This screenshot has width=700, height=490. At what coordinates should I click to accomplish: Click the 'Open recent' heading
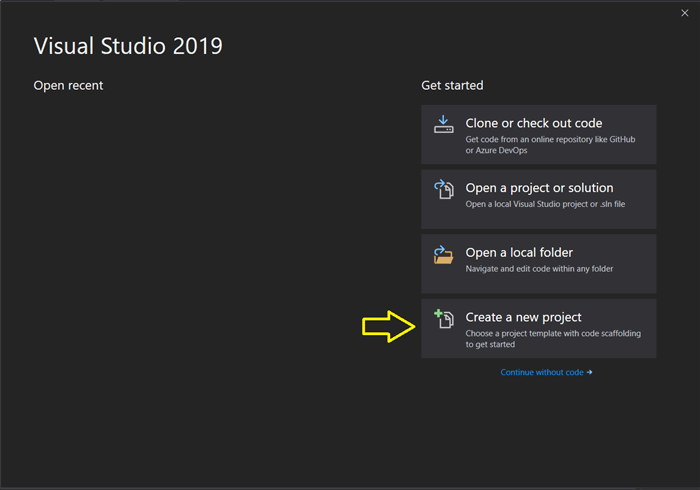point(68,85)
